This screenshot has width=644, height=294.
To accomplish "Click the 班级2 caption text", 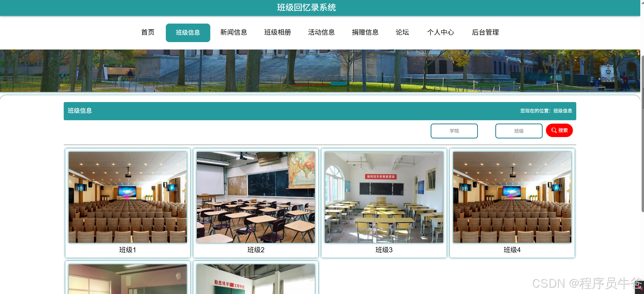I will coord(256,250).
